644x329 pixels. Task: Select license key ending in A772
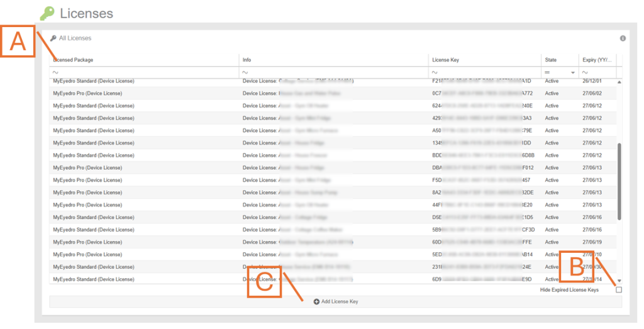coord(483,94)
